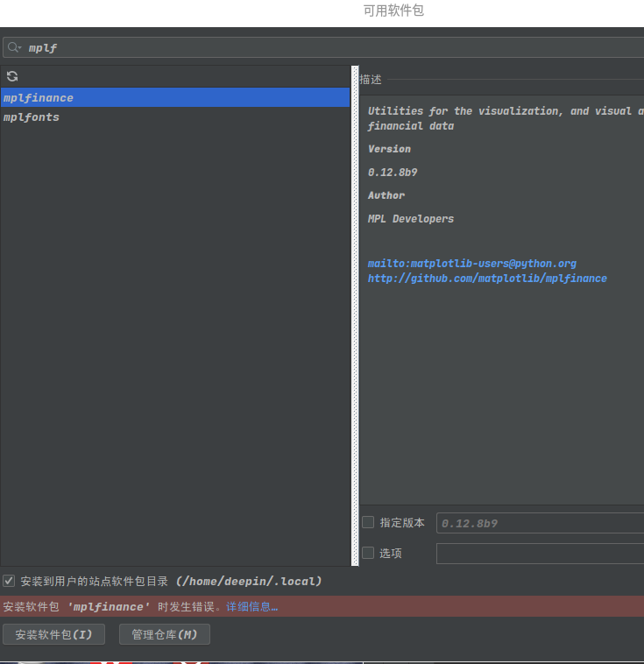The height and width of the screenshot is (664, 644).
Task: Open the version combo box showing 0.12.8b9
Action: pos(539,523)
